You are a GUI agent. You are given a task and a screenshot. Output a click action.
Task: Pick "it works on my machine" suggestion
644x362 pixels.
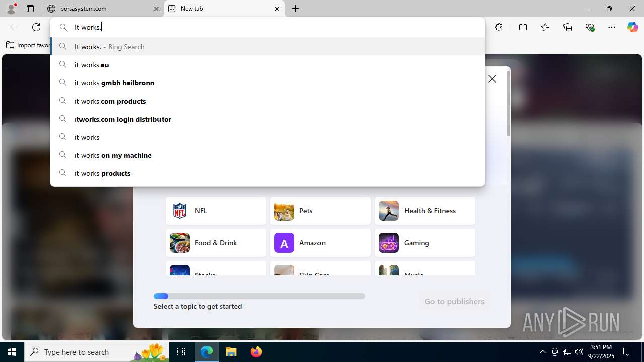[267, 155]
